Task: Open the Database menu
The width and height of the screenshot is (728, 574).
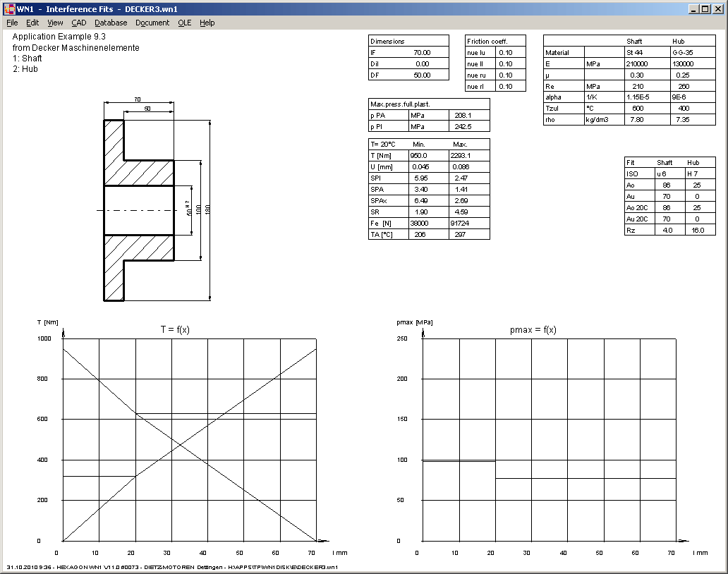Action: pyautogui.click(x=111, y=23)
